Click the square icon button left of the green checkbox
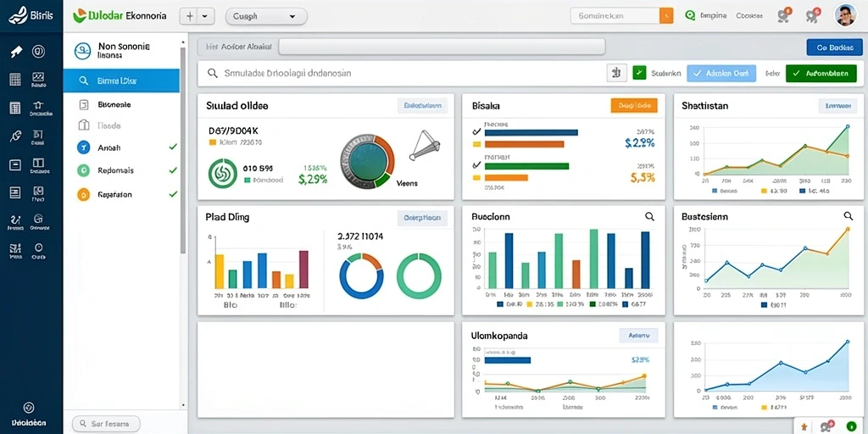 click(617, 73)
